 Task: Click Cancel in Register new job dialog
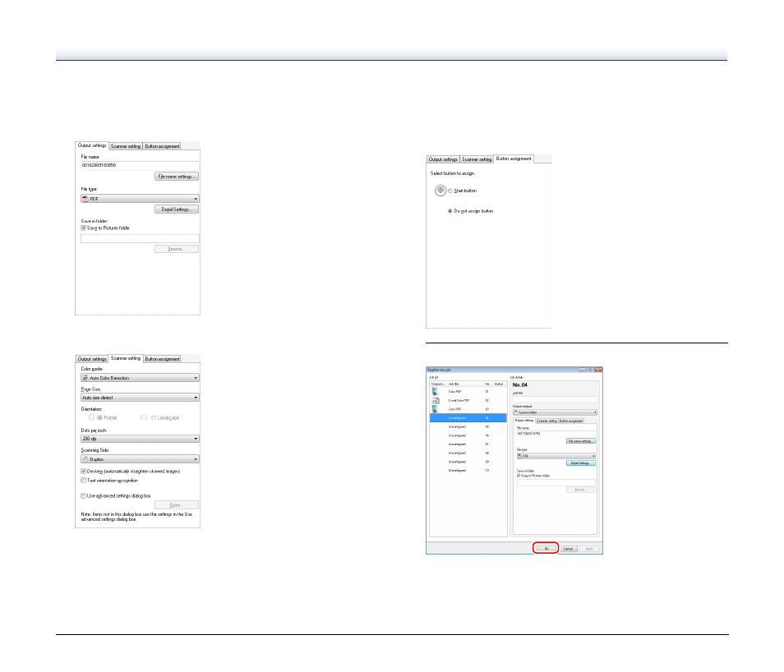(x=568, y=549)
